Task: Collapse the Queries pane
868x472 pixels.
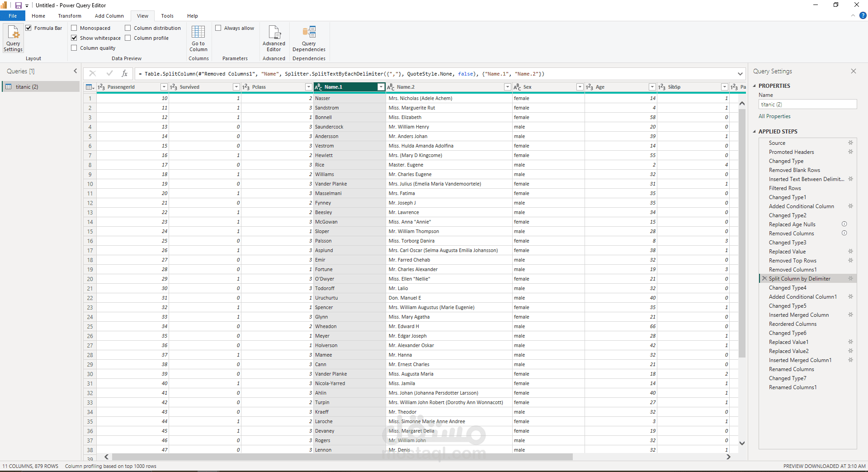Action: [x=75, y=71]
